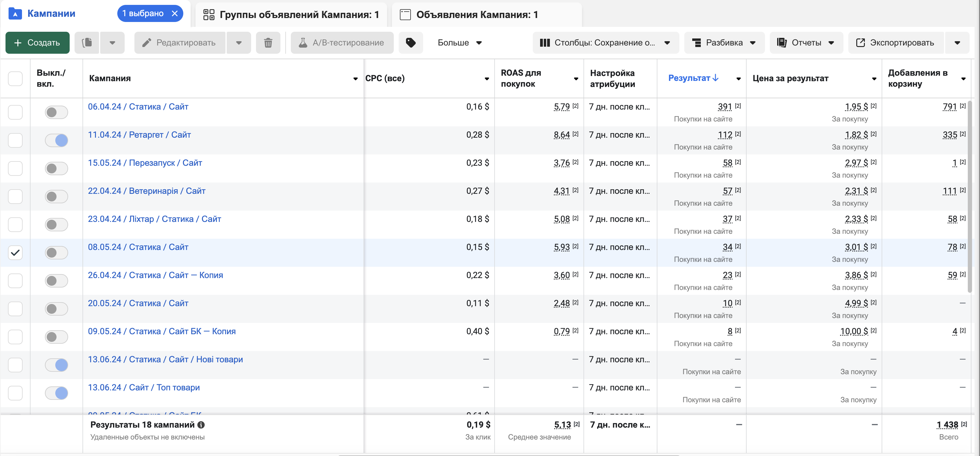Click the sort arrow next to Результат
The width and height of the screenshot is (980, 456).
(715, 78)
